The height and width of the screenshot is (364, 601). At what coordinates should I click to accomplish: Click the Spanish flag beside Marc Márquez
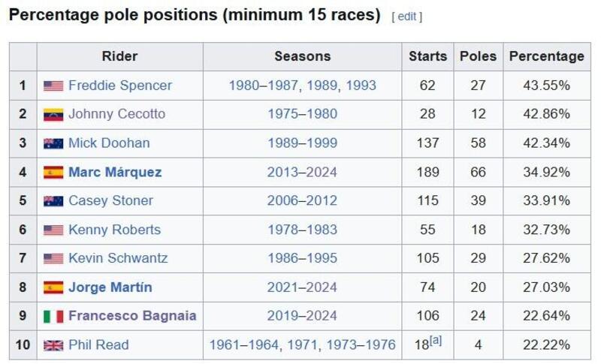click(x=53, y=172)
